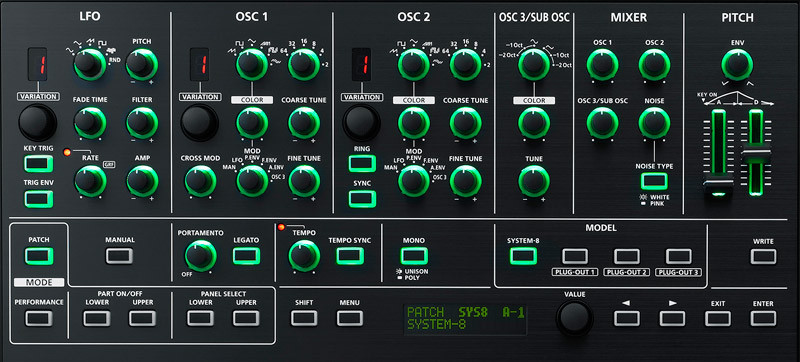Click the OSC 1 octave range knob

pyautogui.click(x=304, y=64)
